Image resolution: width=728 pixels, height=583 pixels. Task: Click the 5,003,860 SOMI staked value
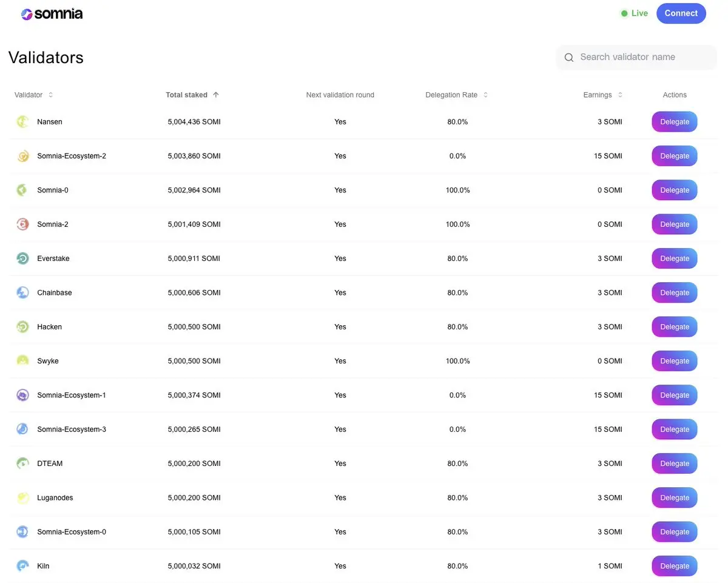[x=194, y=156]
